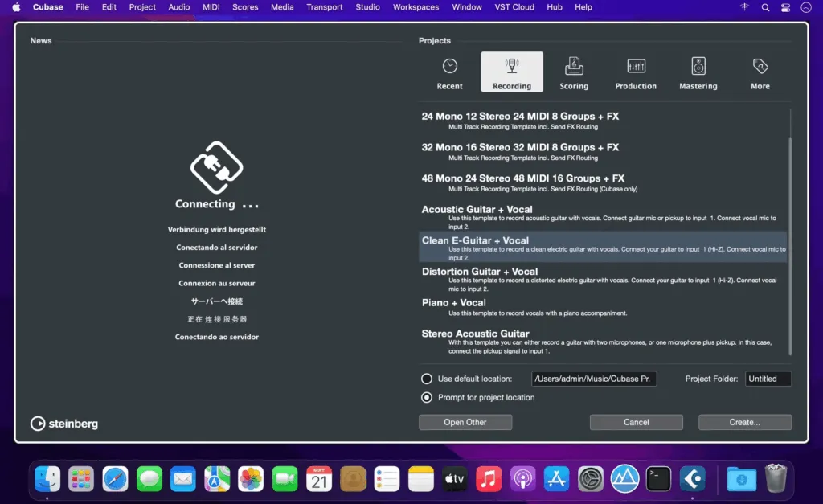The width and height of the screenshot is (823, 504).
Task: Open the More templates category
Action: click(760, 72)
